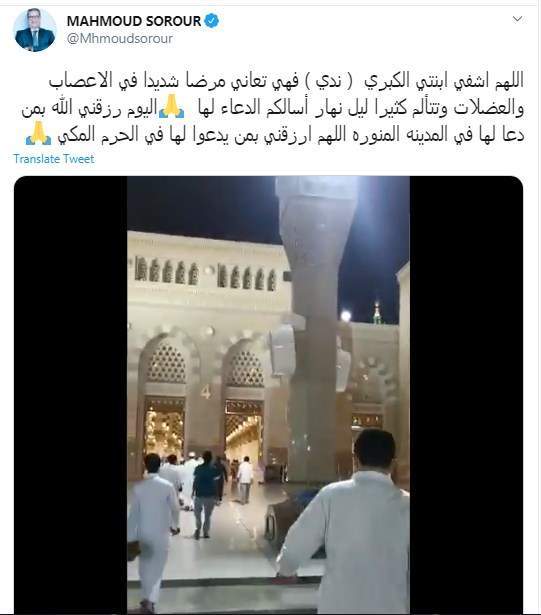Click the blue verified badge
This screenshot has width=541, height=615.
212,20
